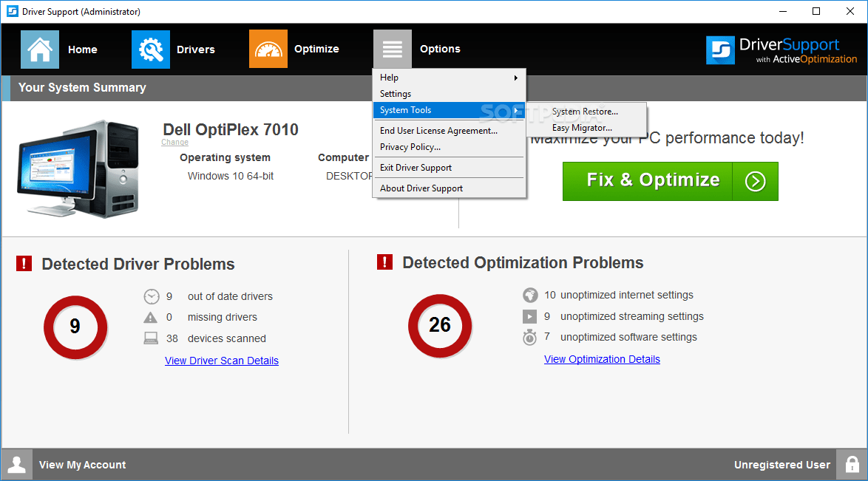This screenshot has width=868, height=481.
Task: Click the Windows 10 64-bit value
Action: click(x=231, y=176)
